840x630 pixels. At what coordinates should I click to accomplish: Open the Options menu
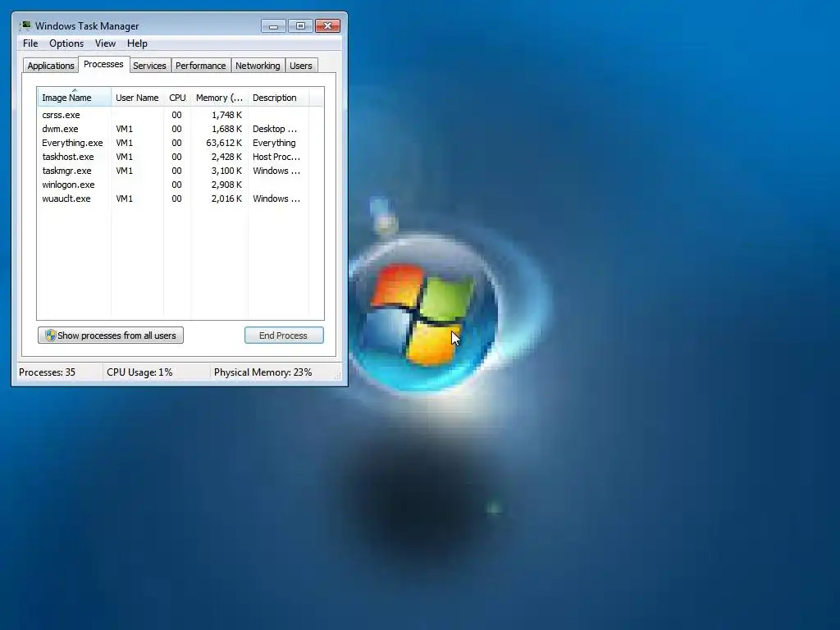(66, 43)
